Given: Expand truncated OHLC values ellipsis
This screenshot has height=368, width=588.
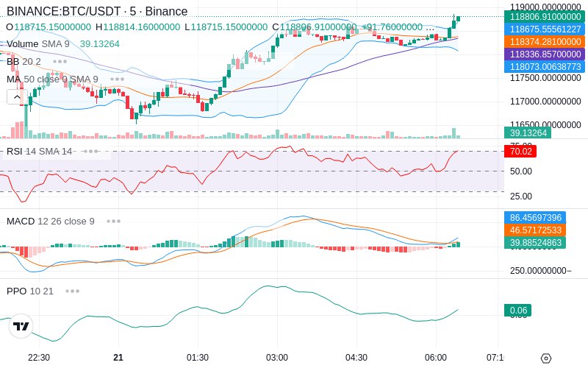Looking at the screenshot, I should click(430, 27).
